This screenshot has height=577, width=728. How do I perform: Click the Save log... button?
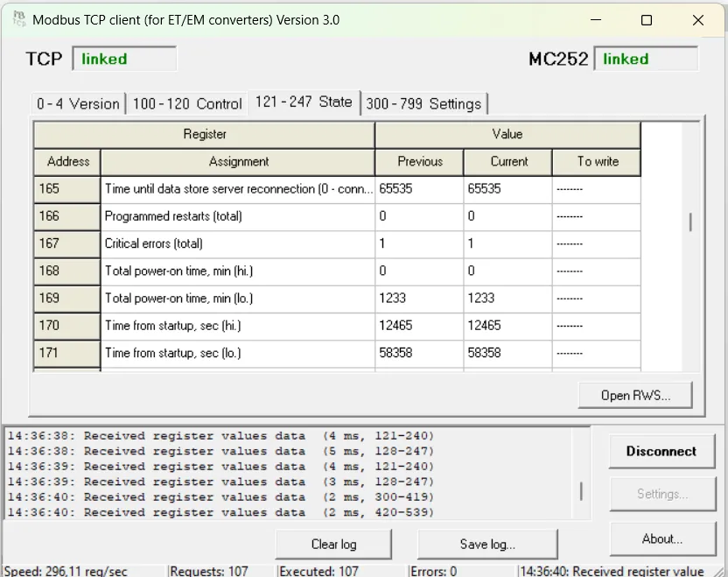pos(487,544)
